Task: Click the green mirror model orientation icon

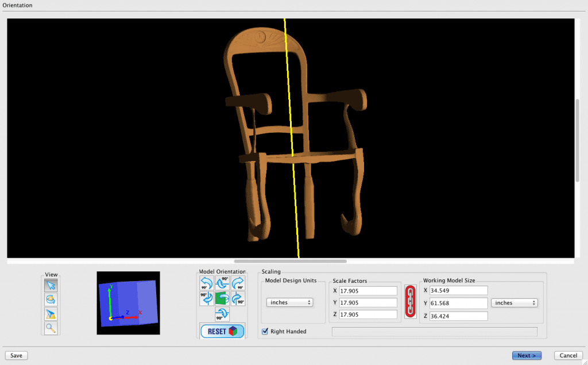Action: 222,299
